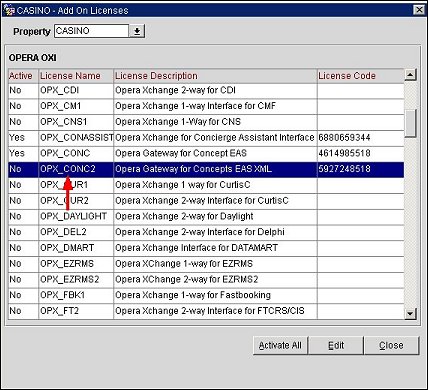Click description Opera Xchange Interface for DATAMART
The width and height of the screenshot is (428, 390).
[x=197, y=248]
